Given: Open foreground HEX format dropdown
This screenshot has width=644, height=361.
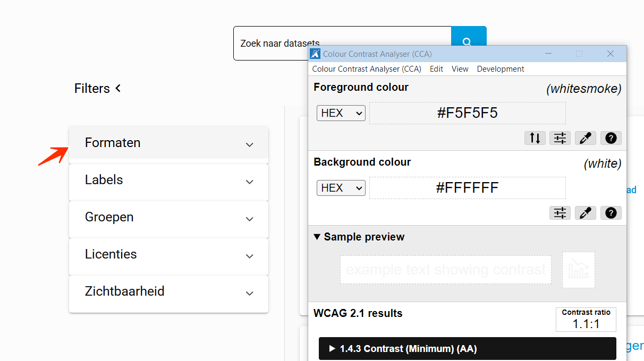Looking at the screenshot, I should point(341,113).
